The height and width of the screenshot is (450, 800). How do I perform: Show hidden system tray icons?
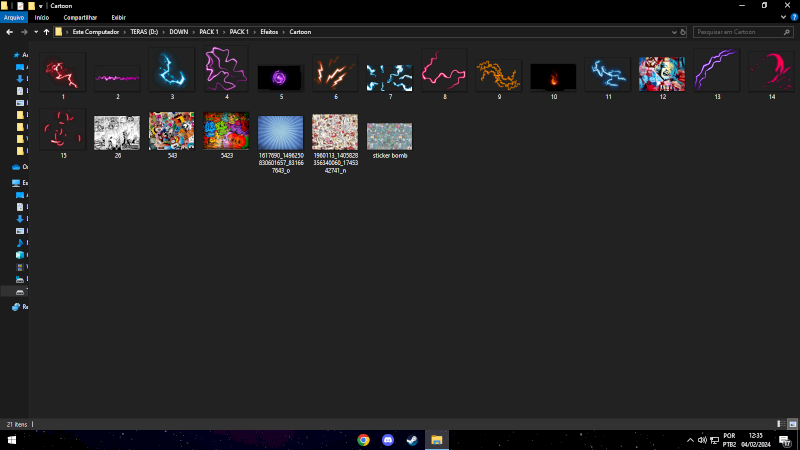689,440
